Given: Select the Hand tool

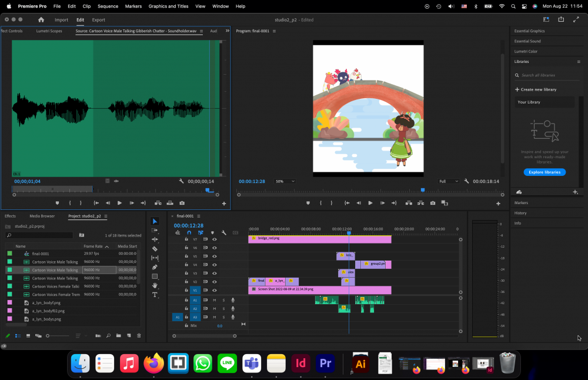Looking at the screenshot, I should point(155,285).
